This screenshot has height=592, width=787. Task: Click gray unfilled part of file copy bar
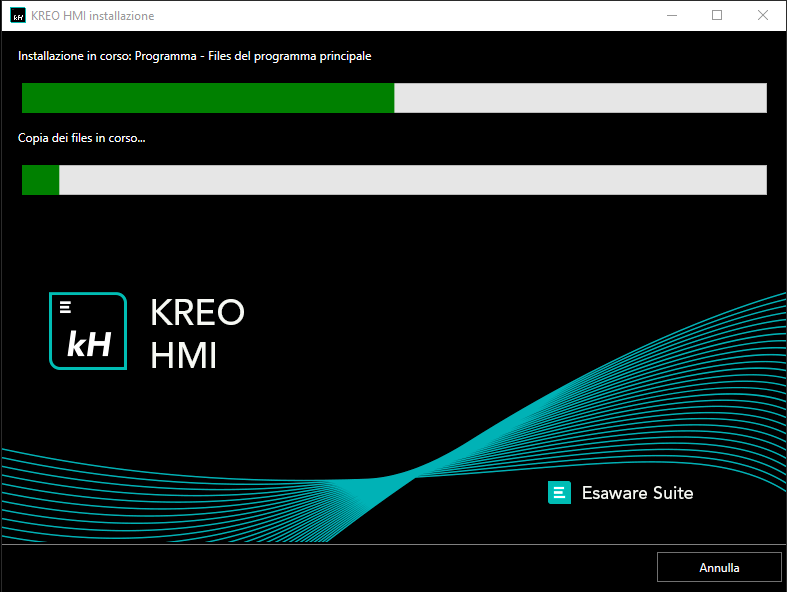coord(412,180)
